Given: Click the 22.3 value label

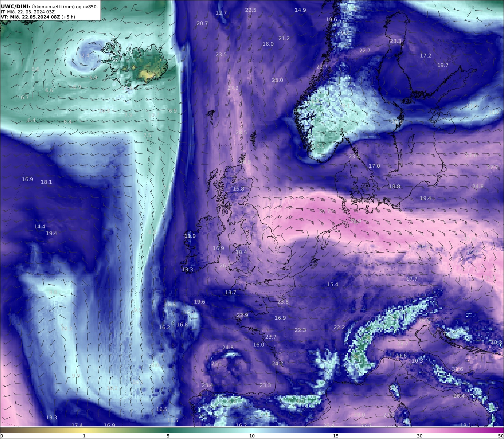Looking at the screenshot, I should [x=300, y=330].
